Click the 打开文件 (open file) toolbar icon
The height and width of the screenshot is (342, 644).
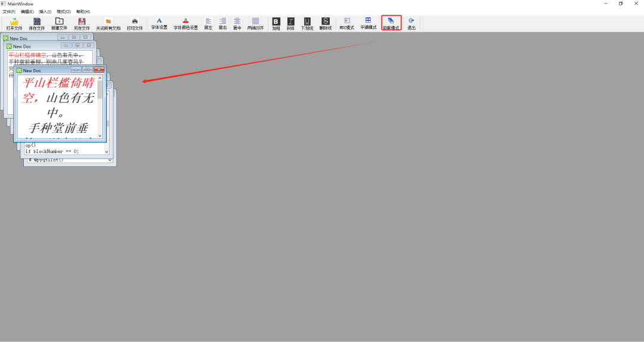coord(14,21)
